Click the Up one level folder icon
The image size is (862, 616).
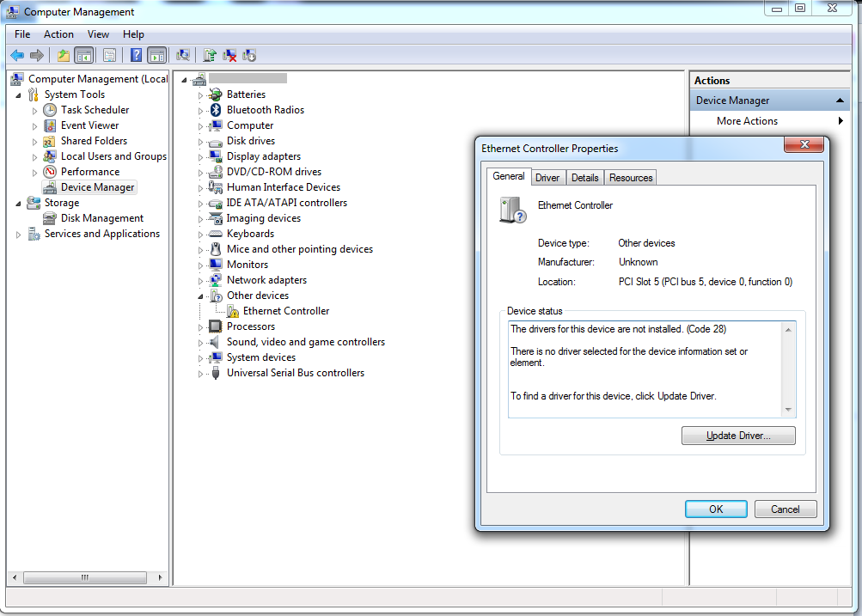(x=64, y=55)
